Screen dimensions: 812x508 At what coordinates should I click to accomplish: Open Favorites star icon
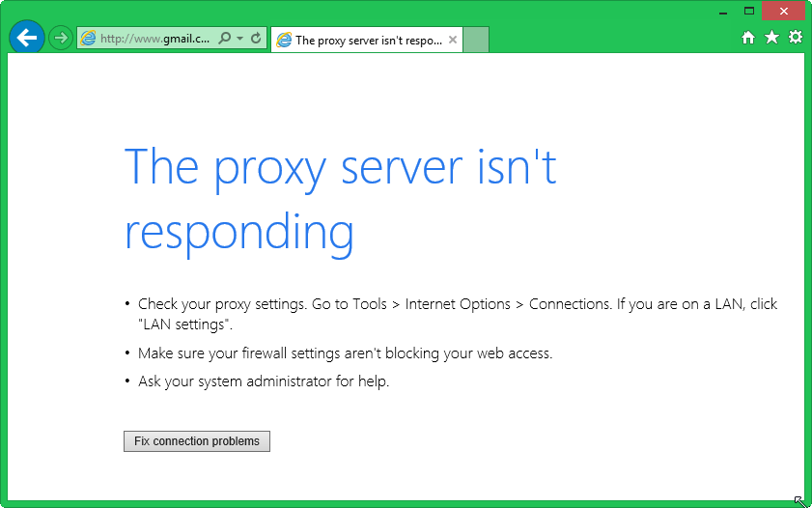tap(771, 38)
